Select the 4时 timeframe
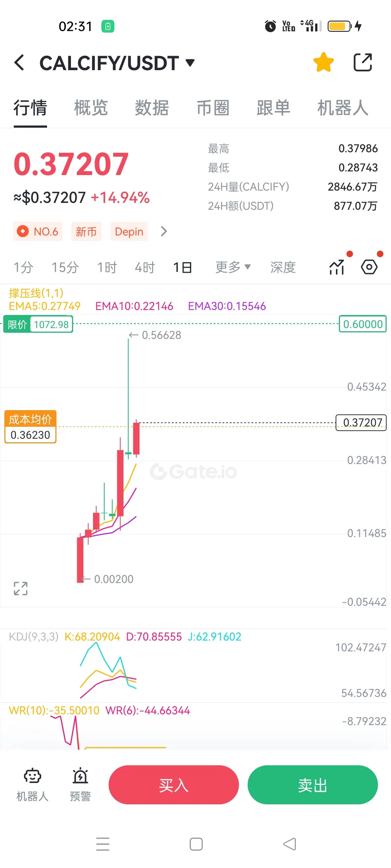The image size is (391, 868). (x=145, y=267)
